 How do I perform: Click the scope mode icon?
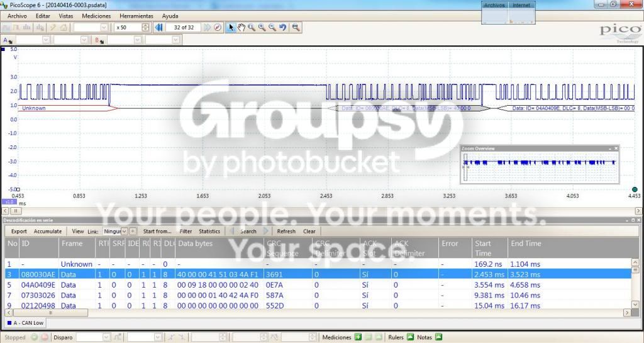[6, 28]
